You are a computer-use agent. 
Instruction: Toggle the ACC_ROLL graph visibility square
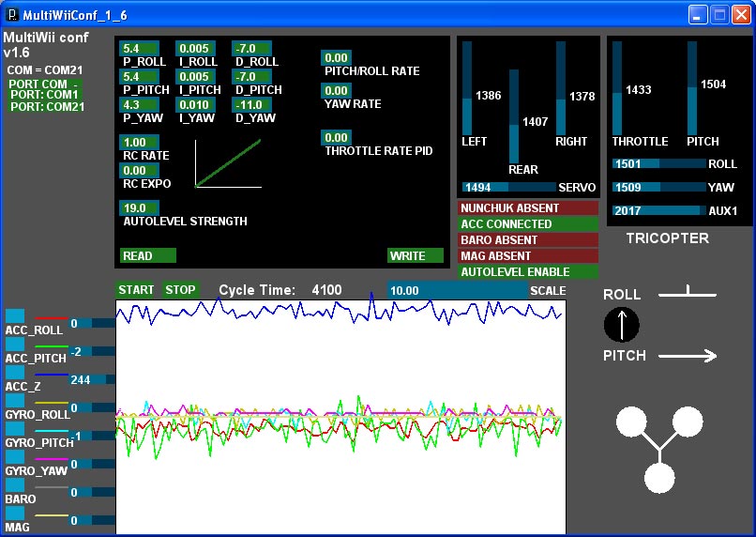point(14,316)
